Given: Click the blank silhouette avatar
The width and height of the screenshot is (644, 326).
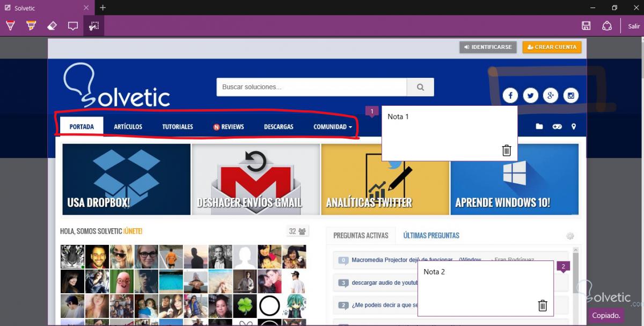Looking at the screenshot, I should [245, 257].
